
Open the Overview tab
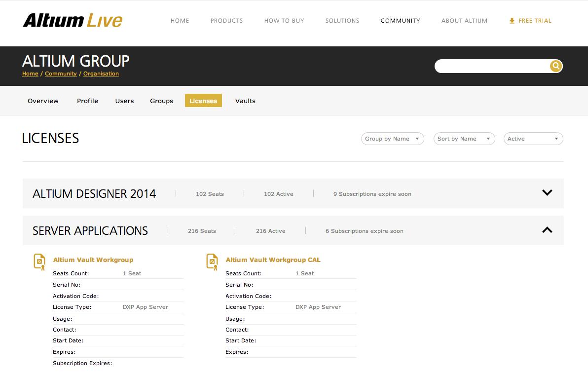point(43,101)
